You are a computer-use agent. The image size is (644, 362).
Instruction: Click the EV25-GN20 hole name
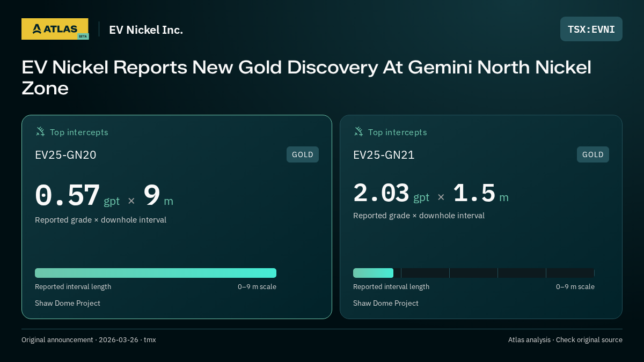click(65, 155)
